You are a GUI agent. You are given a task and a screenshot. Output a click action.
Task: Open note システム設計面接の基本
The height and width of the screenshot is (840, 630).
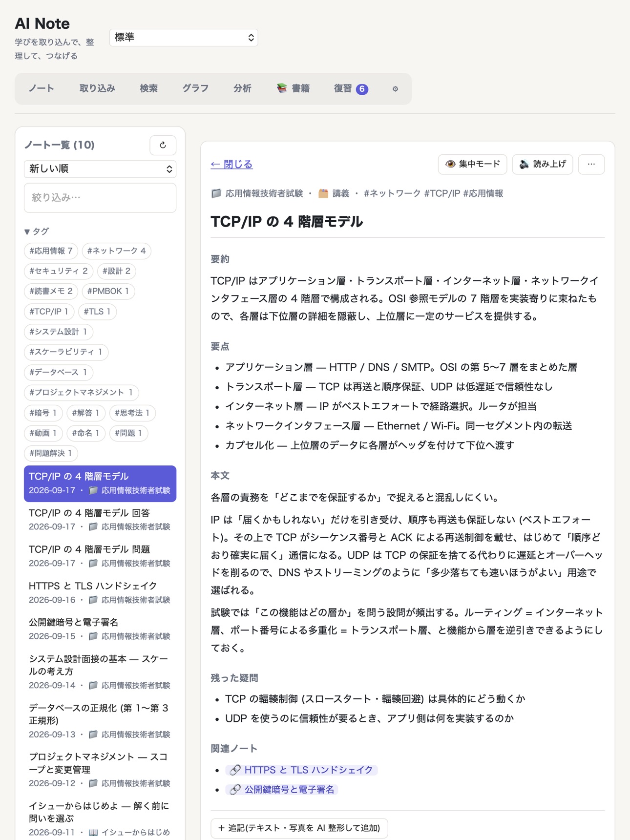point(100,672)
